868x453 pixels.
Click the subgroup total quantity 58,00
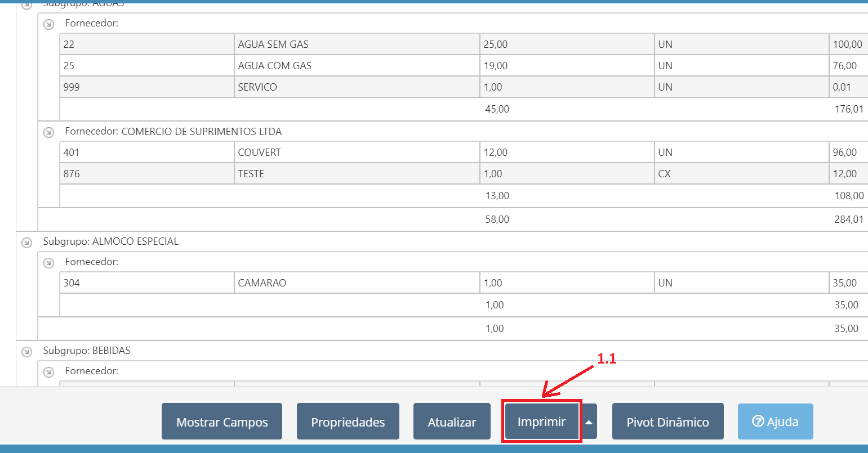[x=497, y=219]
